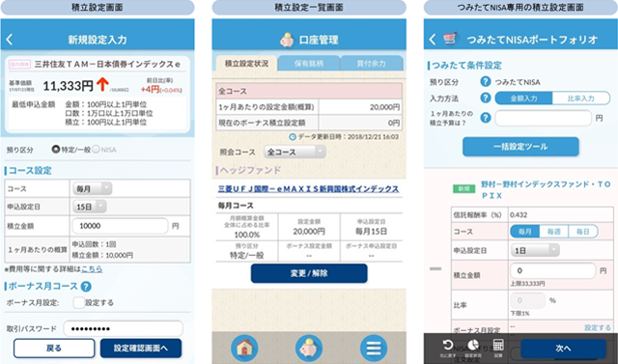Go back from 新規設定入力 screen

10,40
